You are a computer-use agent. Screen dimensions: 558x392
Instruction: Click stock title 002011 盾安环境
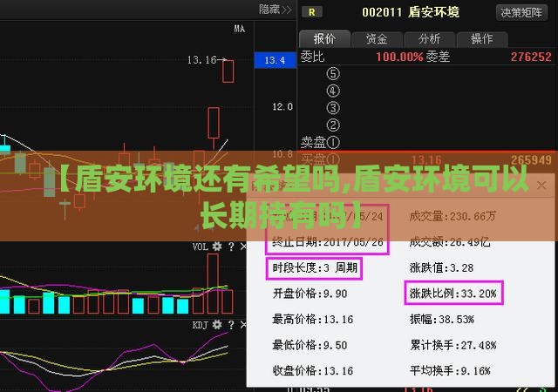coord(411,12)
